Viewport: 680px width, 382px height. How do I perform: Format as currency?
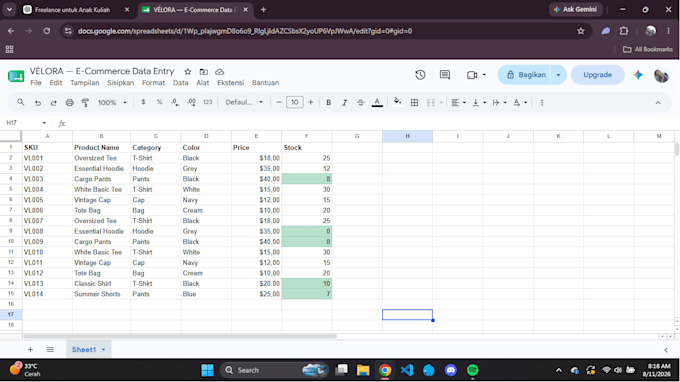click(x=143, y=102)
